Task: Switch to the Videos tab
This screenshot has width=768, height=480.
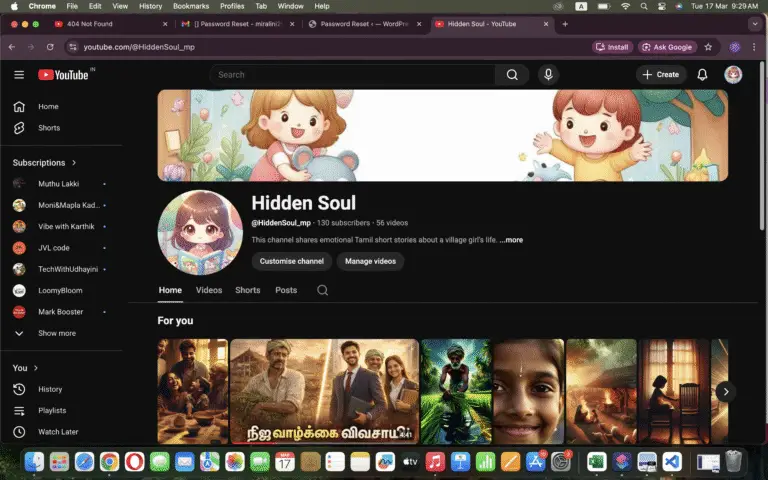Action: tap(209, 290)
